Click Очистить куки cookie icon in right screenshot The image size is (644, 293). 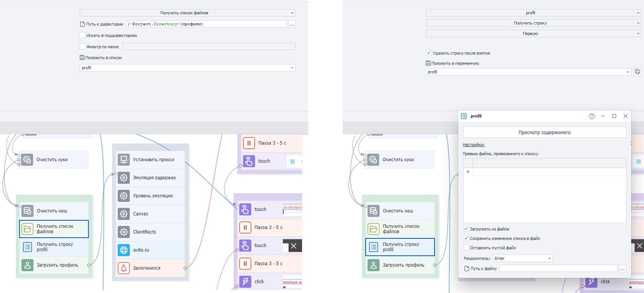(x=373, y=159)
